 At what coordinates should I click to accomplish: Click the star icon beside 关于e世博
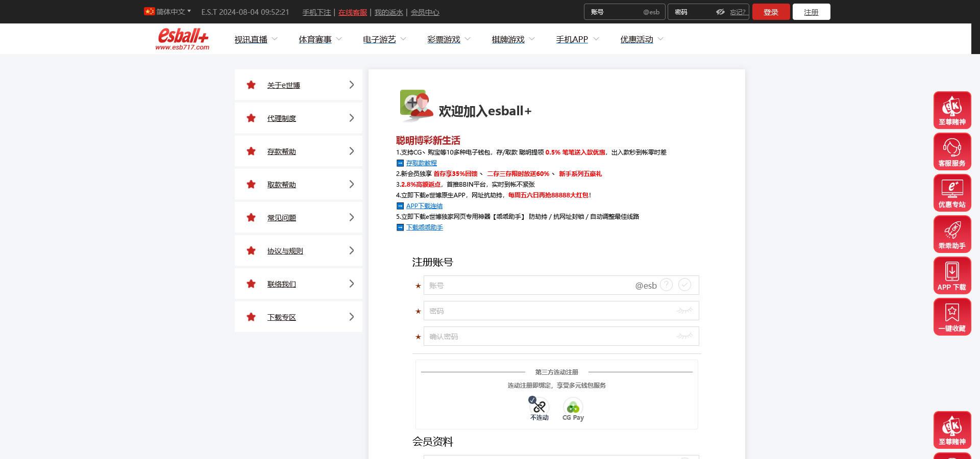click(x=251, y=85)
